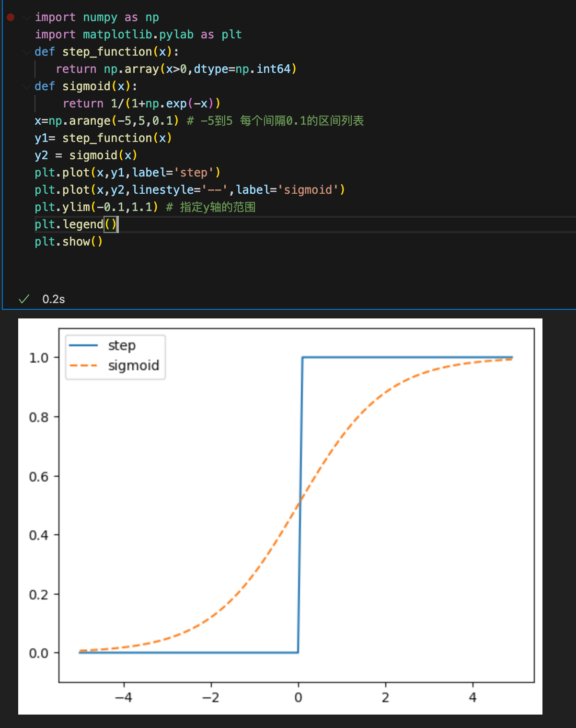Screen dimensions: 576x728
Task: Click the plt.show() line
Action: tap(69, 242)
